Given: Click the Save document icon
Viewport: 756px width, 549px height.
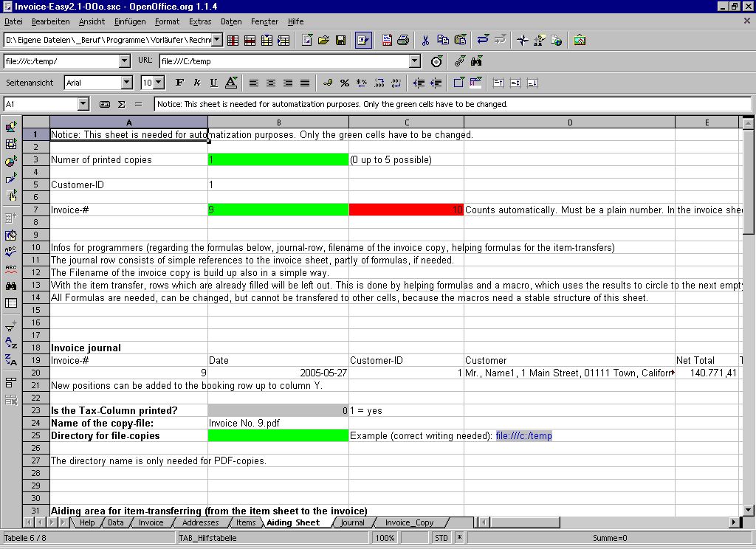Looking at the screenshot, I should (341, 40).
